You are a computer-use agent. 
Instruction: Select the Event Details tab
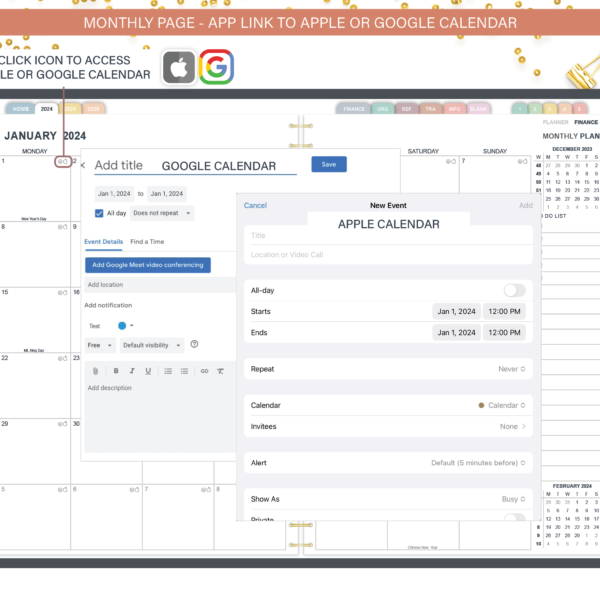tap(104, 242)
